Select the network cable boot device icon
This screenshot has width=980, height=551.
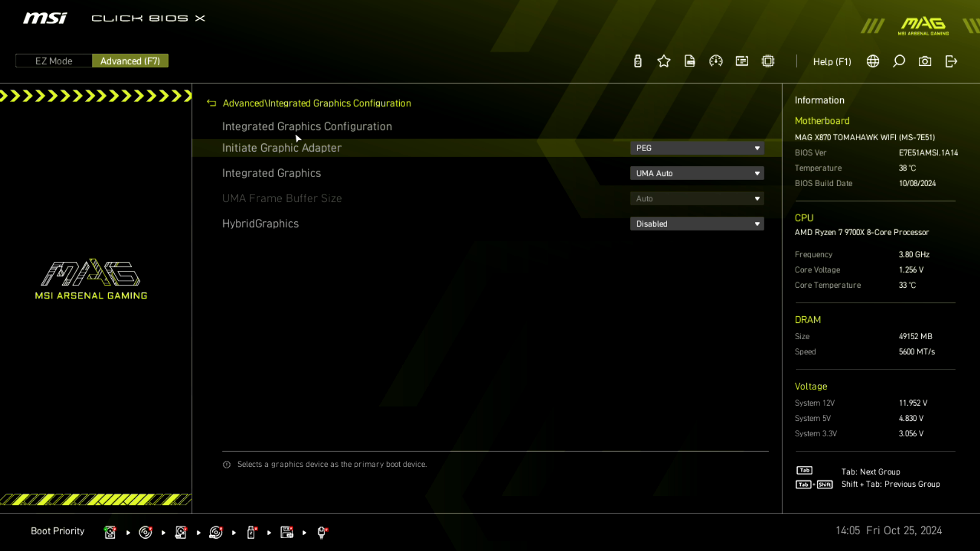pyautogui.click(x=322, y=532)
